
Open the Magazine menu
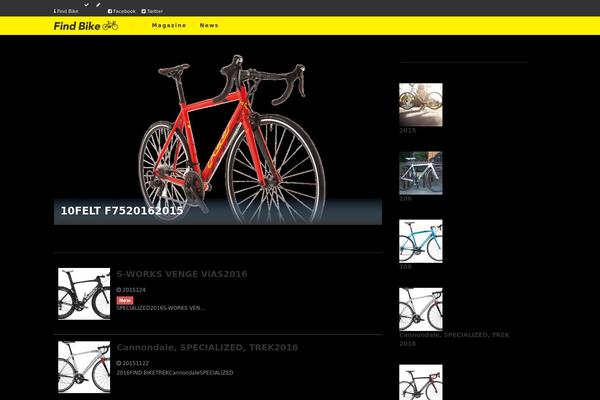point(169,25)
